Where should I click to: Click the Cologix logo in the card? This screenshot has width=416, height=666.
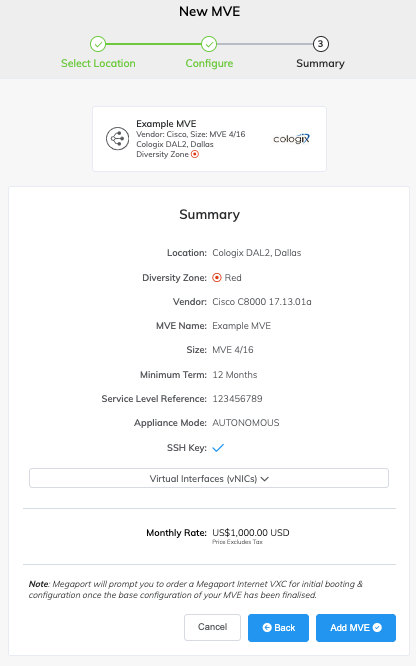291,139
